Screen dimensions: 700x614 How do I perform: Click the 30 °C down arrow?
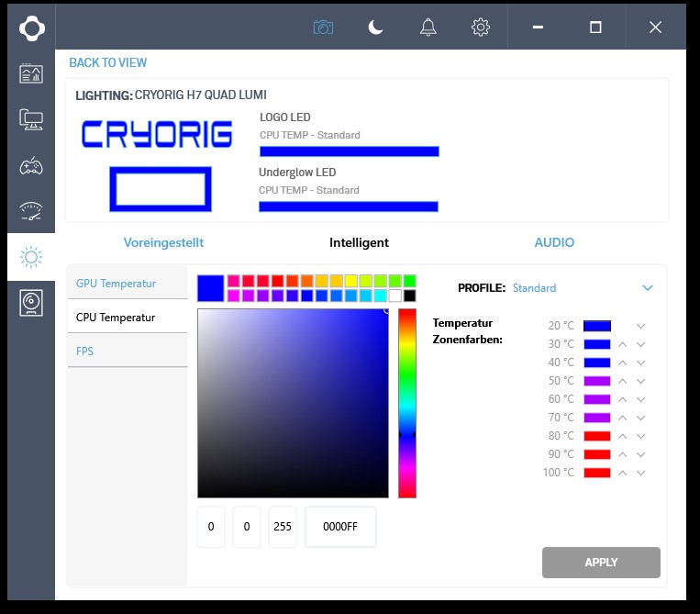click(x=640, y=344)
